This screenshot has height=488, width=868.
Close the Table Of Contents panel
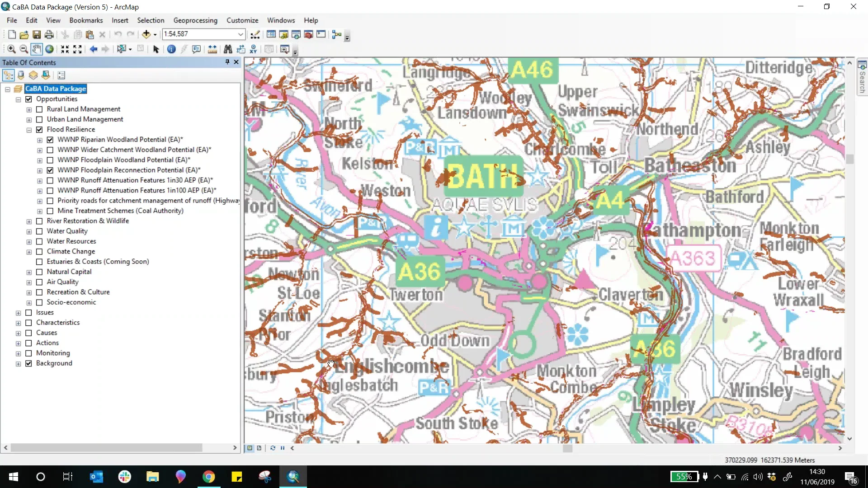[236, 62]
